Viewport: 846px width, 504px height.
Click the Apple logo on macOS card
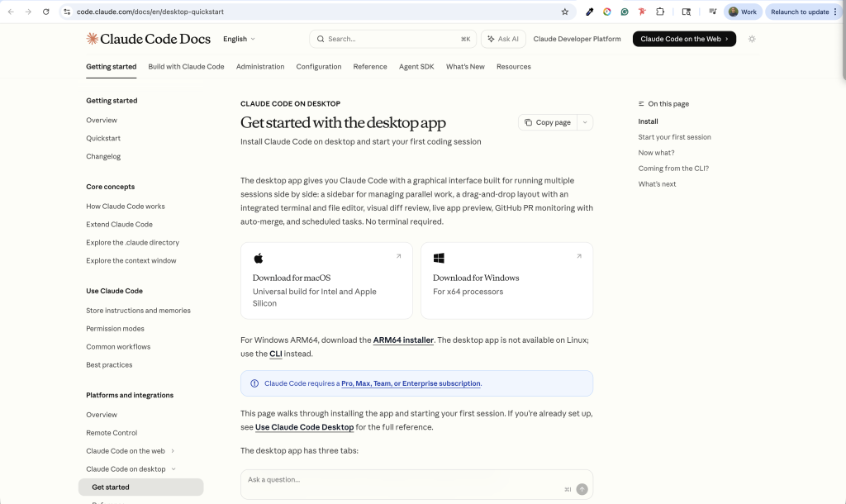coord(259,259)
